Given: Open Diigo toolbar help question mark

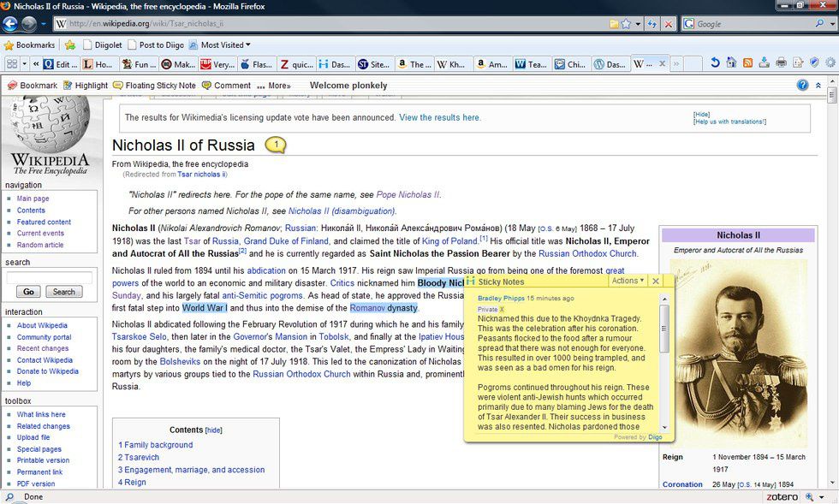Looking at the screenshot, I should tap(802, 86).
